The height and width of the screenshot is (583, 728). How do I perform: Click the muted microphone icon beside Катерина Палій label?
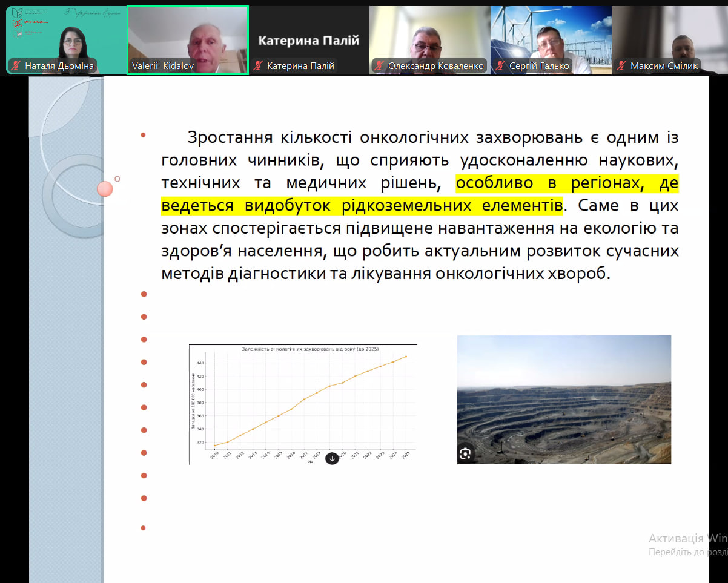(258, 66)
